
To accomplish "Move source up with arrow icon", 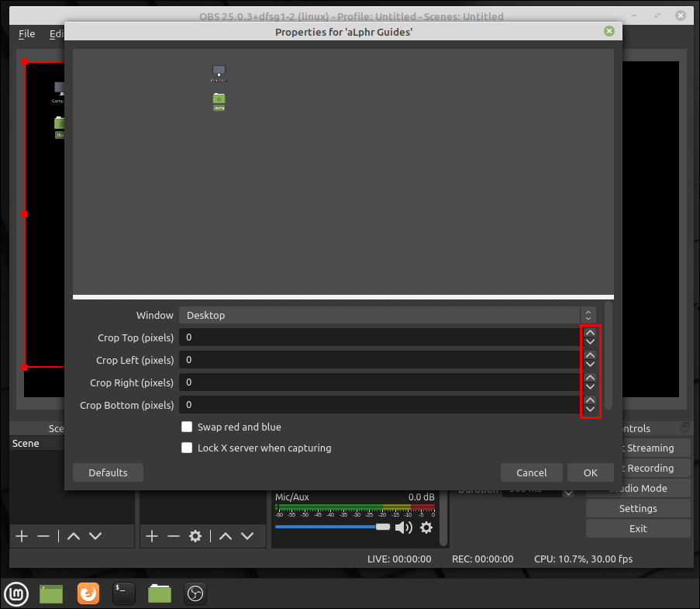I will coord(226,536).
